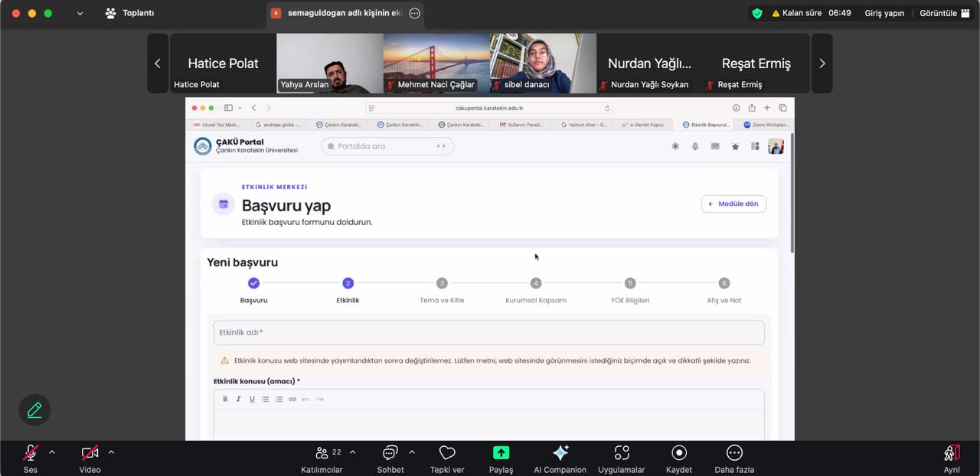Show Safari tab overview

coord(782,108)
